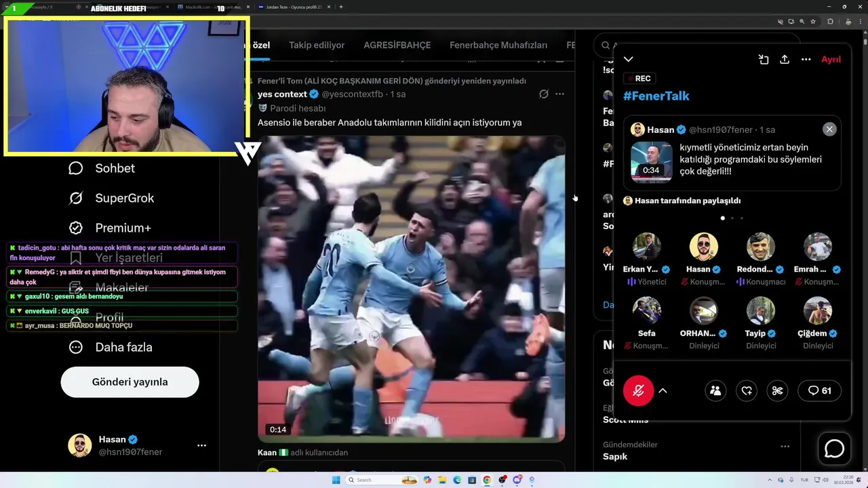The height and width of the screenshot is (488, 868).
Task: Open Premium+ in the sidebar
Action: coord(110,228)
